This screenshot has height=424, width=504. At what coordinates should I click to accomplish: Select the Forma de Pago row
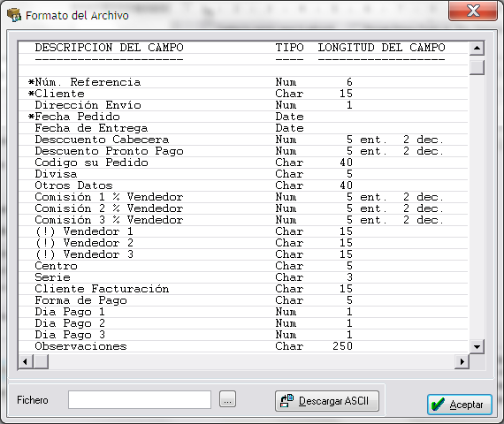(243, 300)
